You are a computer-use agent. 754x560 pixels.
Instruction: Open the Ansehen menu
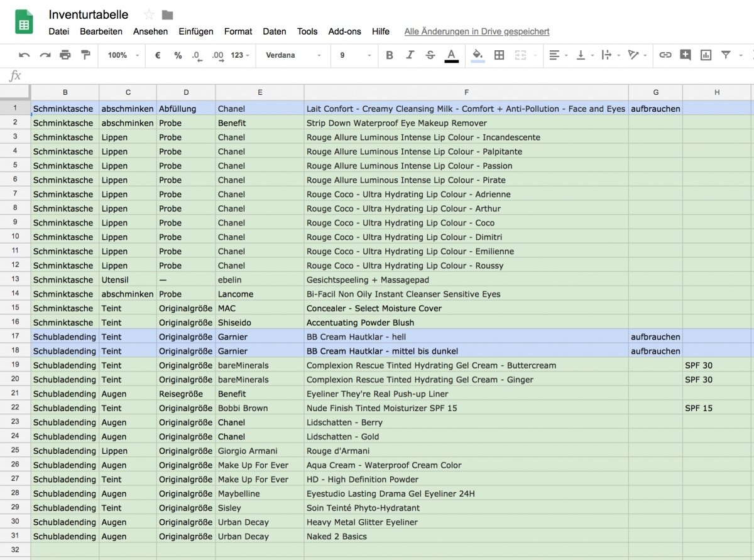[x=151, y=31]
